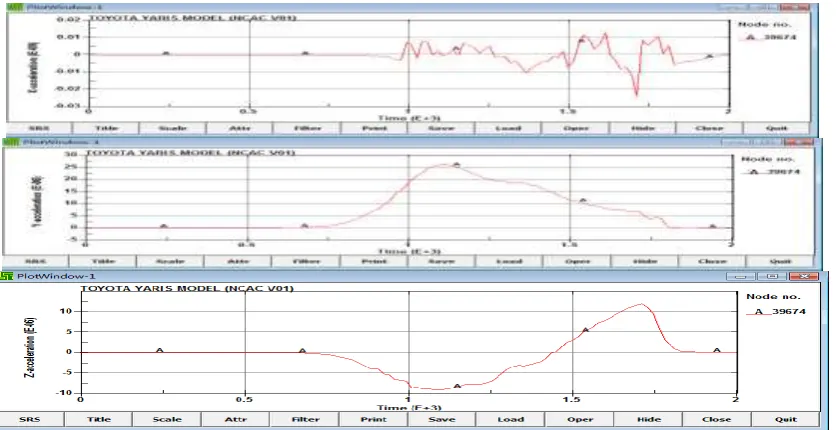Apply Filter in the Z-acceleration PlotWindow-1
The width and height of the screenshot is (837, 430).
click(x=304, y=419)
